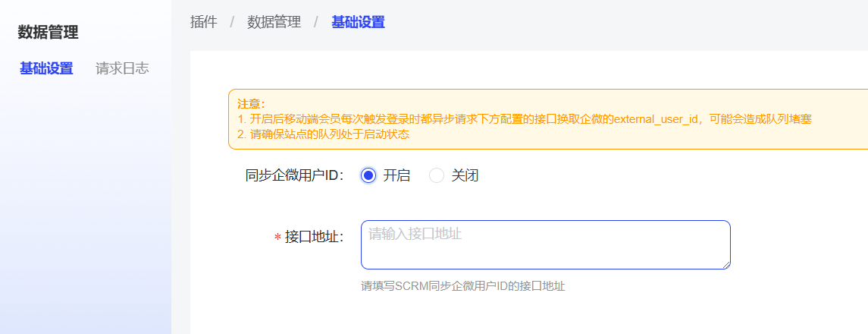The width and height of the screenshot is (868, 334).
Task: Click the slash separator after 插件
Action: [x=232, y=22]
